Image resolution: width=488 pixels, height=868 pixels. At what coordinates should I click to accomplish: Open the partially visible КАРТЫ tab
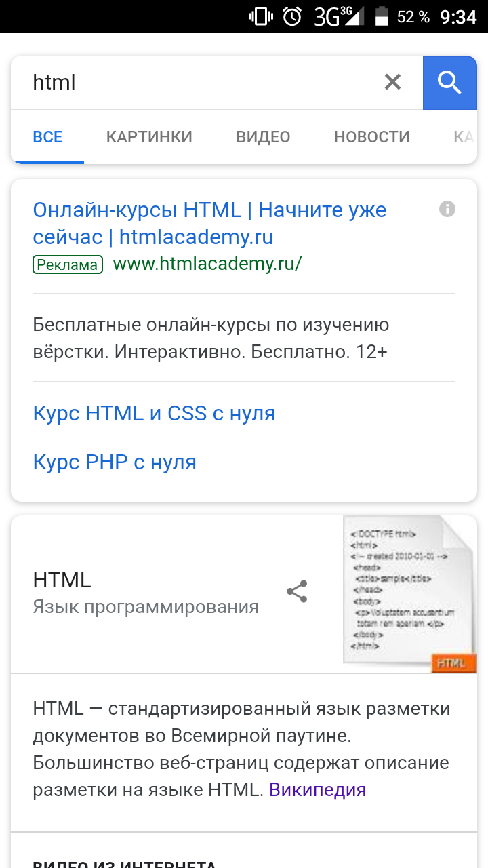(x=464, y=136)
